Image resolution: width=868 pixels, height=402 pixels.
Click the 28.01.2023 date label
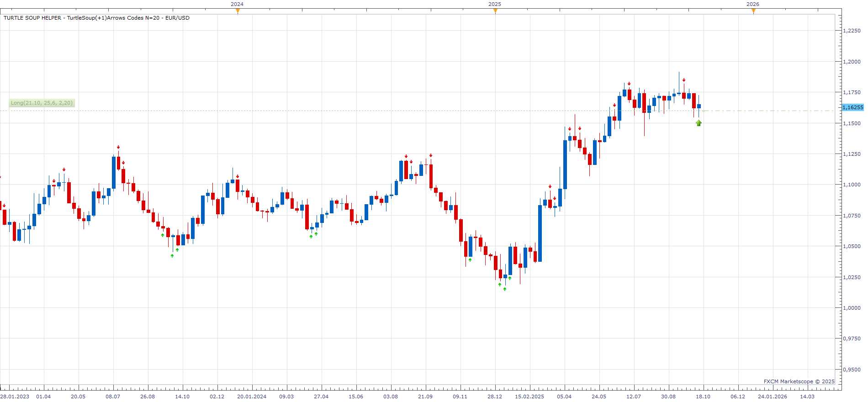(x=15, y=397)
